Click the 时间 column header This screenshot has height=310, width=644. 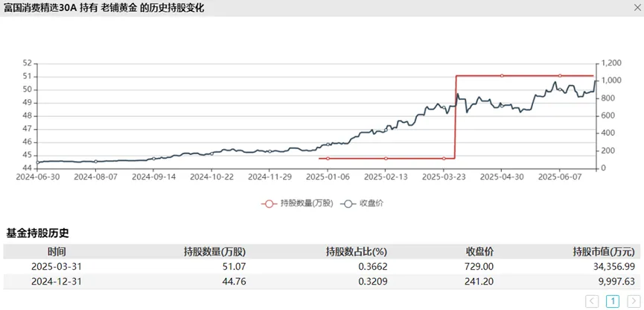tap(56, 251)
